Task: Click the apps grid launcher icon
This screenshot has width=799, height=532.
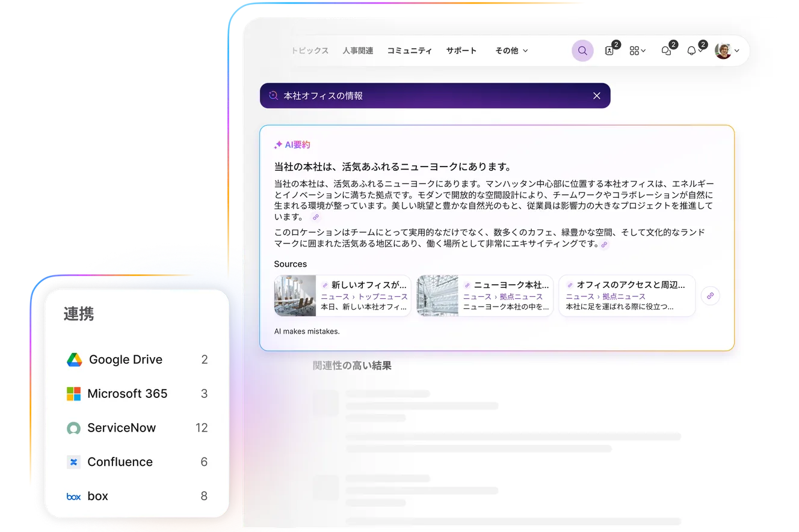Action: (x=635, y=50)
